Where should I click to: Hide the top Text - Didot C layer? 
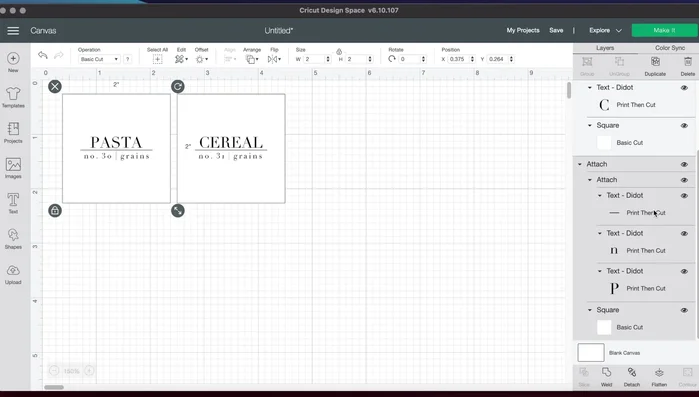(684, 88)
